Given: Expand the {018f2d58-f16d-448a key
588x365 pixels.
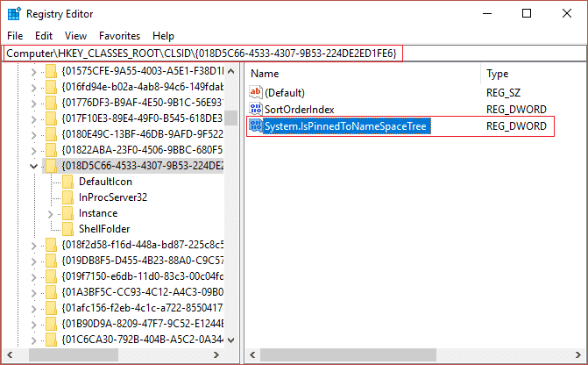Looking at the screenshot, I should 34,246.
